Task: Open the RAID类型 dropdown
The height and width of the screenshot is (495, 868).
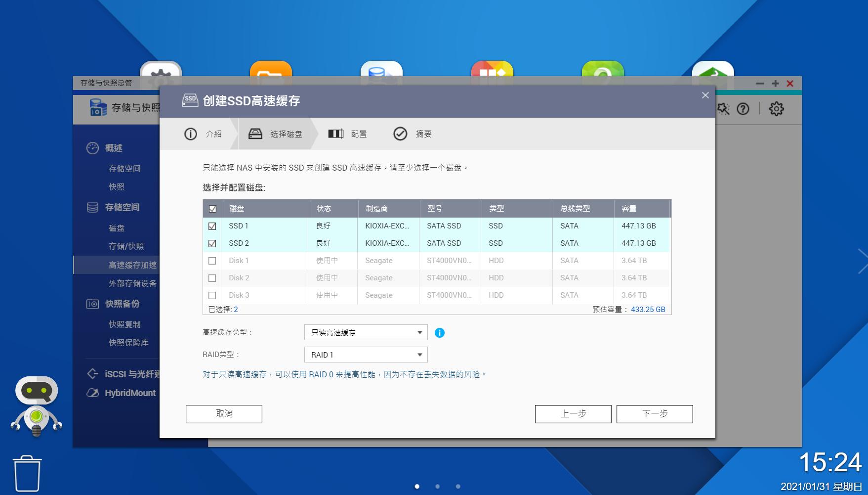Action: pos(366,355)
